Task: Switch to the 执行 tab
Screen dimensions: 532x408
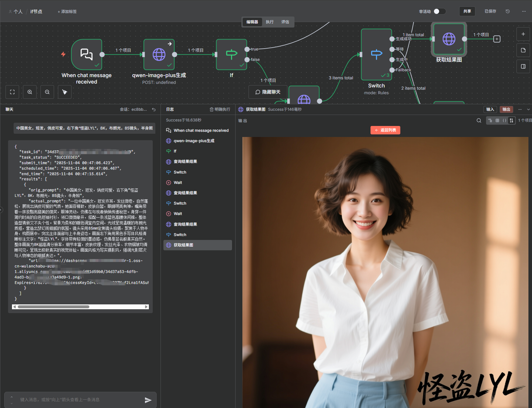Action: click(270, 22)
